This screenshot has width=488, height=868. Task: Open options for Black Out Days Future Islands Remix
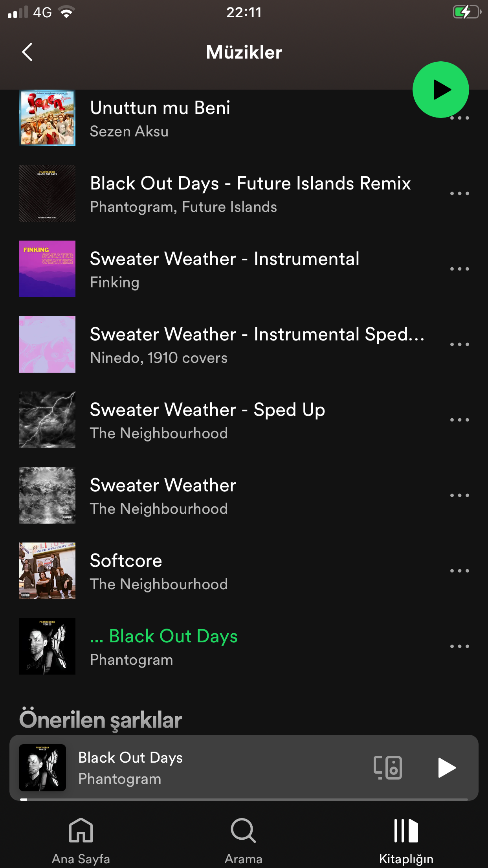[459, 193]
